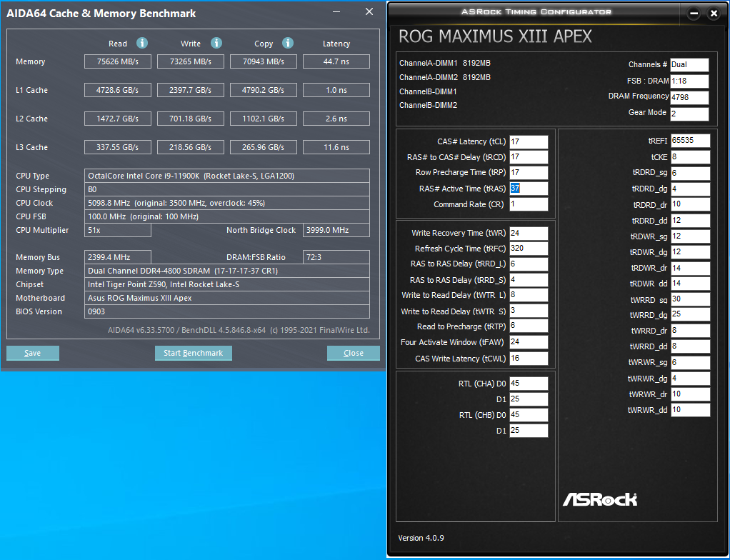Click the CPU Clock value 5098.8 MHz
Image resolution: width=730 pixels, height=560 pixels.
point(227,203)
